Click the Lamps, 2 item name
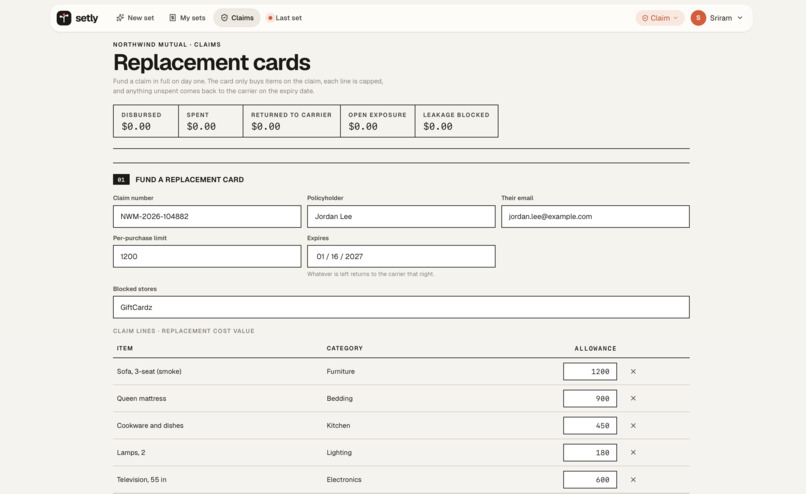Image resolution: width=806 pixels, height=494 pixels. [x=131, y=453]
